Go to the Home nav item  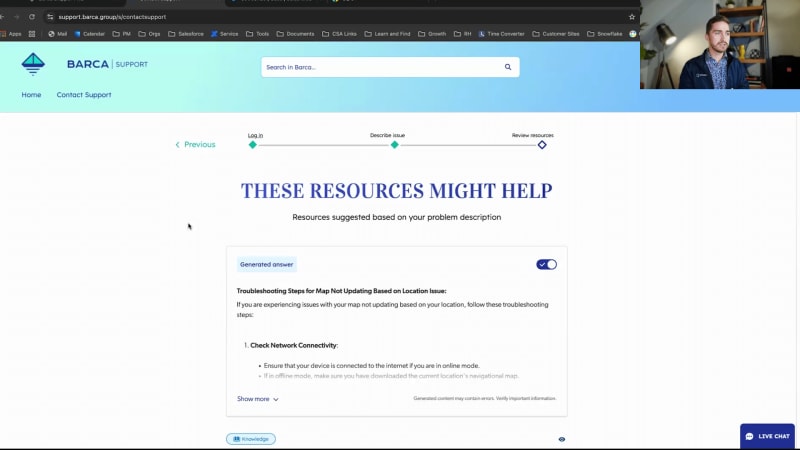pos(31,94)
